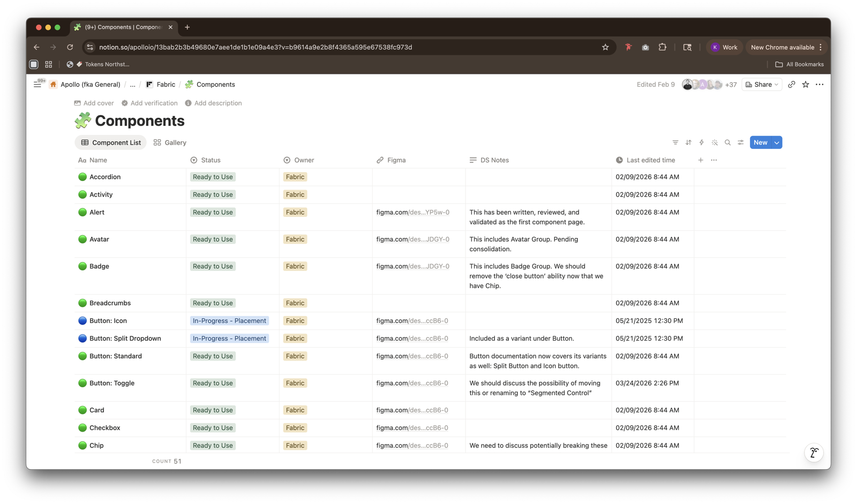
Task: Click Add cover
Action: 94,103
